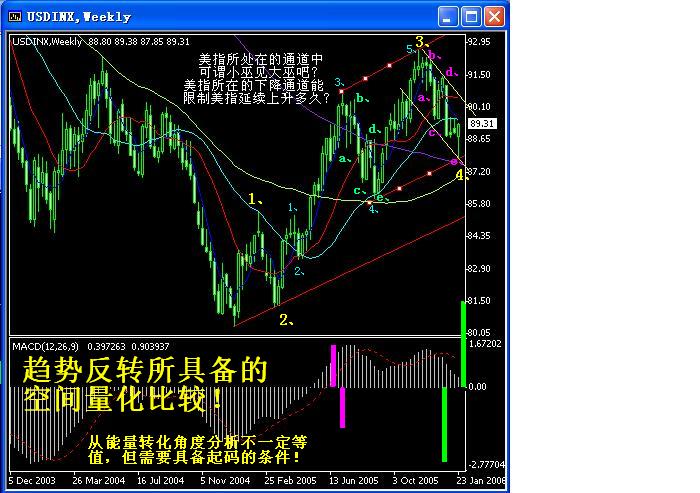Click the 80.05 price axis value
Screen dimensions: 700x493
pos(479,333)
